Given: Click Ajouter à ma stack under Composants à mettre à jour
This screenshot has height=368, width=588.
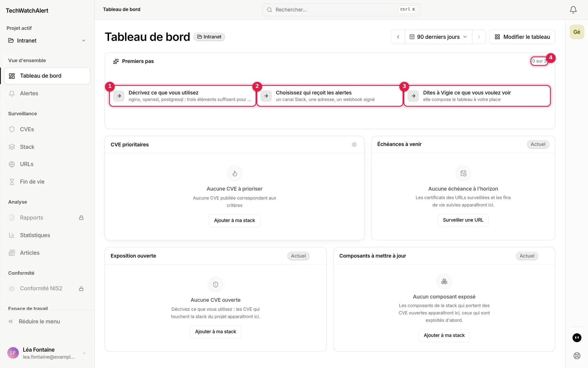Looking at the screenshot, I should coord(444,335).
